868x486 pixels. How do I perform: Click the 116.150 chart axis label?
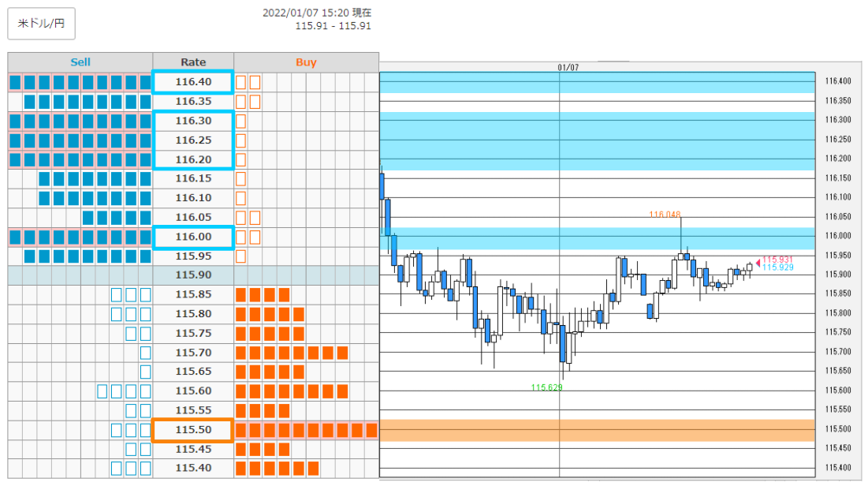click(x=838, y=178)
